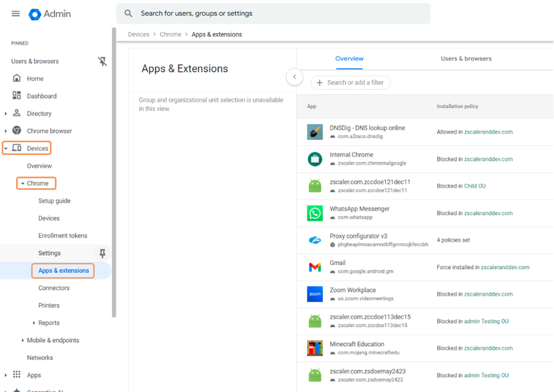This screenshot has height=392, width=554.
Task: Select the Overview tab
Action: [349, 59]
